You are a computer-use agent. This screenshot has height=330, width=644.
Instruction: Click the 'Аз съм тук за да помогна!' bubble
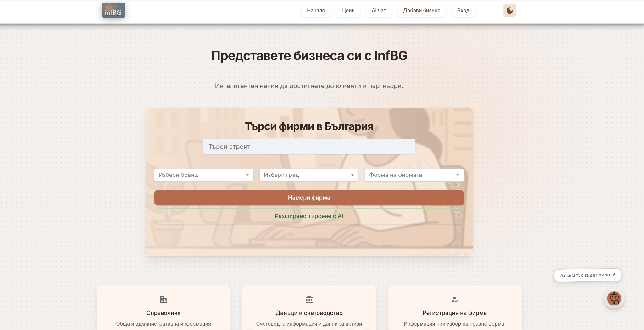coord(587,275)
